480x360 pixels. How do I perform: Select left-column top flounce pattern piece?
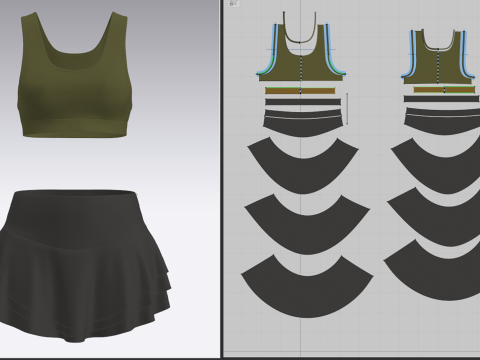click(303, 175)
